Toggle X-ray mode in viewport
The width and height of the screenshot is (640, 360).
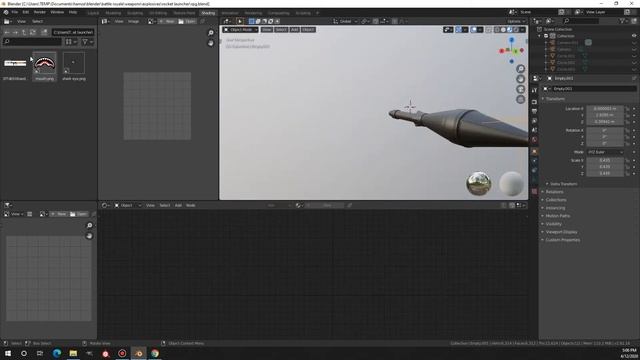coord(489,30)
